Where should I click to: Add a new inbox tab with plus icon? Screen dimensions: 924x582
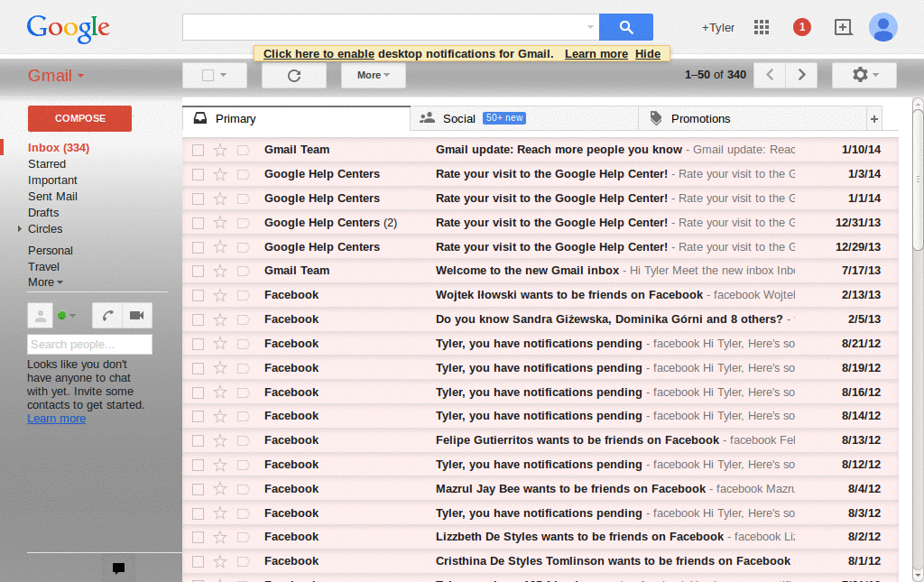(x=873, y=119)
